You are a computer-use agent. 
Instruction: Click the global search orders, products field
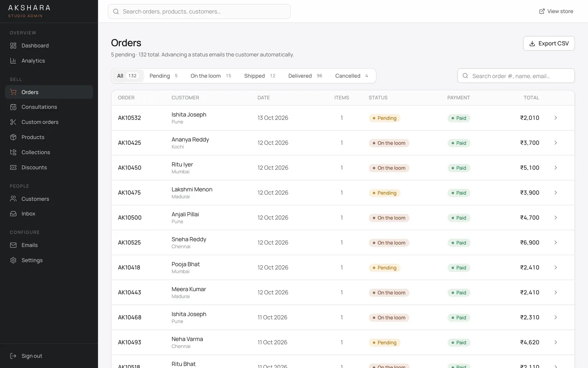199,11
